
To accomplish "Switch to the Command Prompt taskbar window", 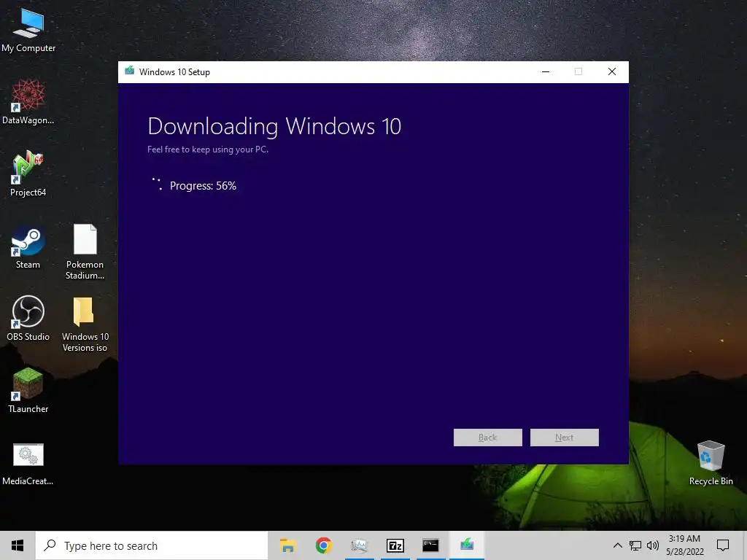I will click(x=430, y=545).
